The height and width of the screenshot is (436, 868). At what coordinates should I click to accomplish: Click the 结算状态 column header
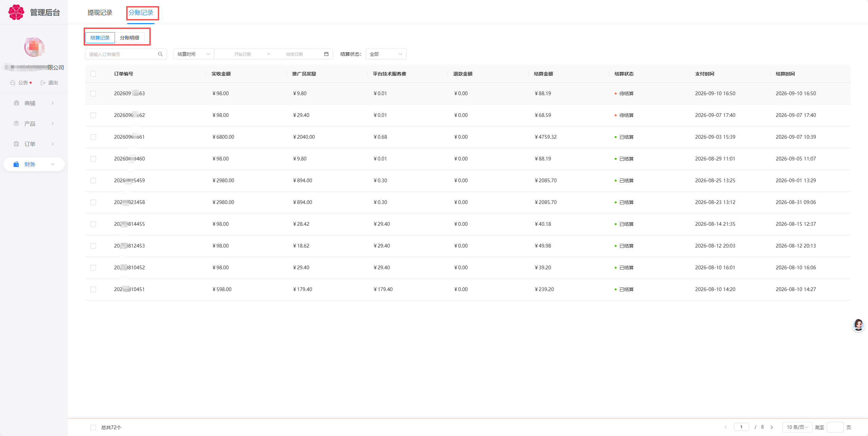624,74
